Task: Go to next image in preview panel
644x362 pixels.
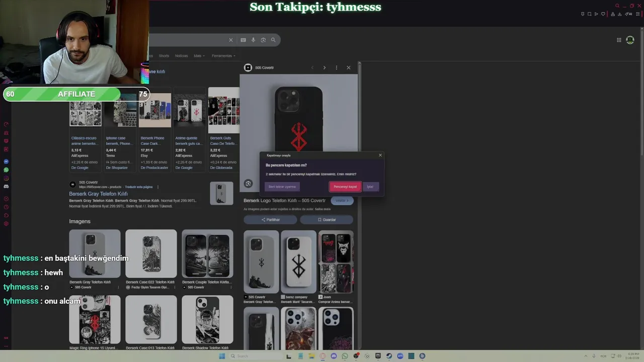Action: coord(324,68)
